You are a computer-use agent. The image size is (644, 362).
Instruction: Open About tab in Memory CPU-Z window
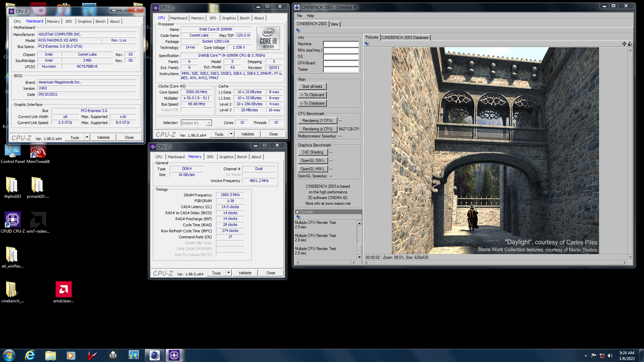256,157
